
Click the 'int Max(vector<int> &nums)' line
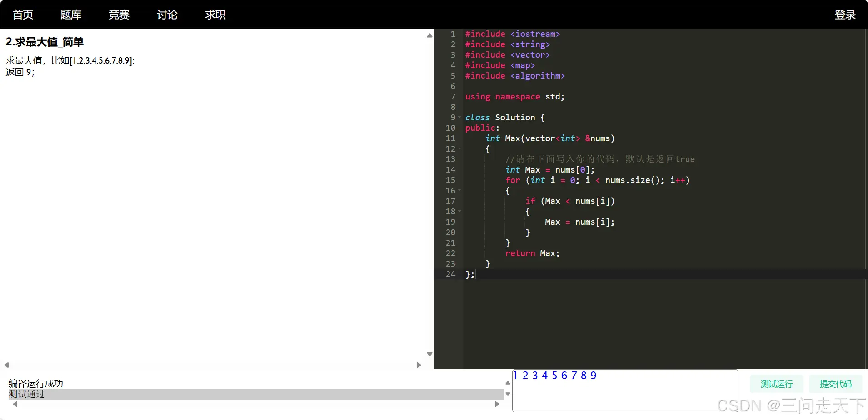tap(550, 138)
